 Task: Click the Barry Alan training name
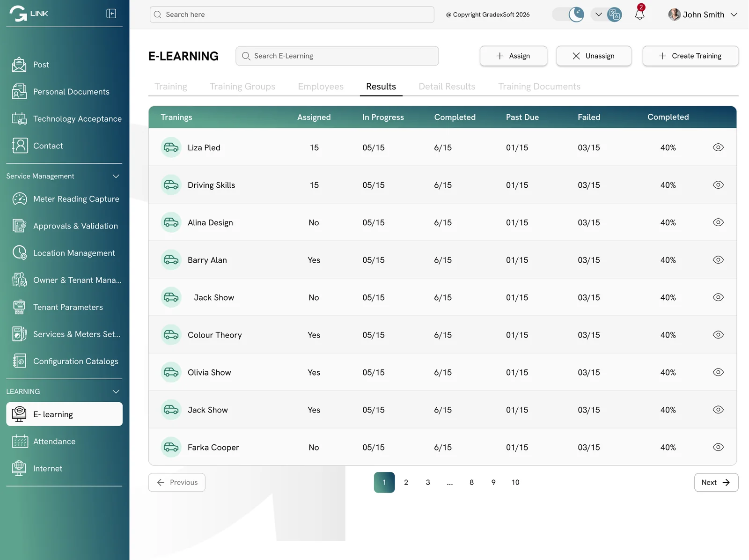[207, 260]
